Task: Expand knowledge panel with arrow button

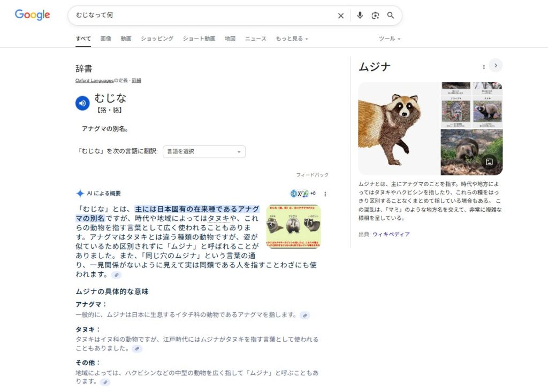Action: click(x=496, y=66)
